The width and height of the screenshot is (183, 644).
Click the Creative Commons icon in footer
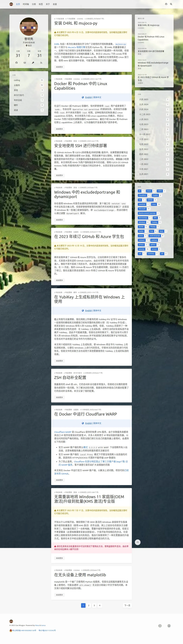tap(160, 626)
